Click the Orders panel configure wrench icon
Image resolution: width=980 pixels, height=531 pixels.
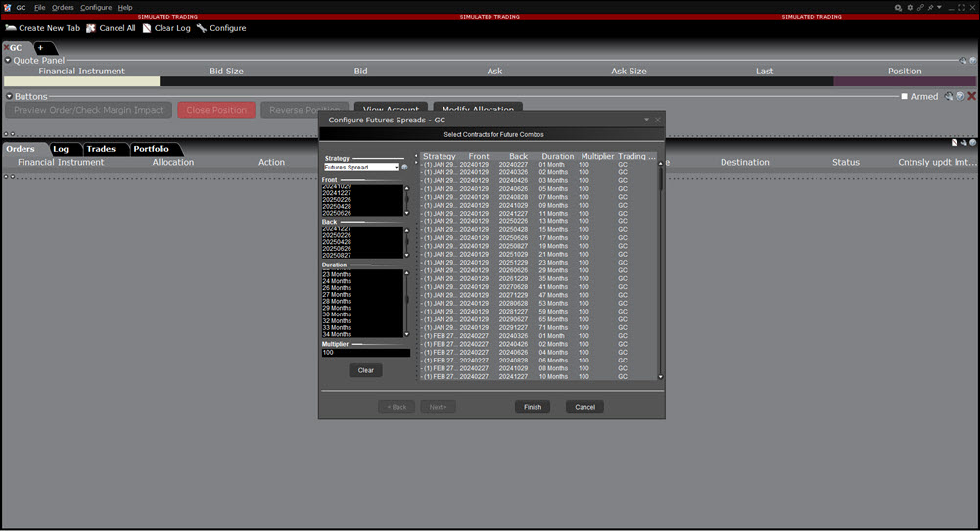[x=963, y=143]
